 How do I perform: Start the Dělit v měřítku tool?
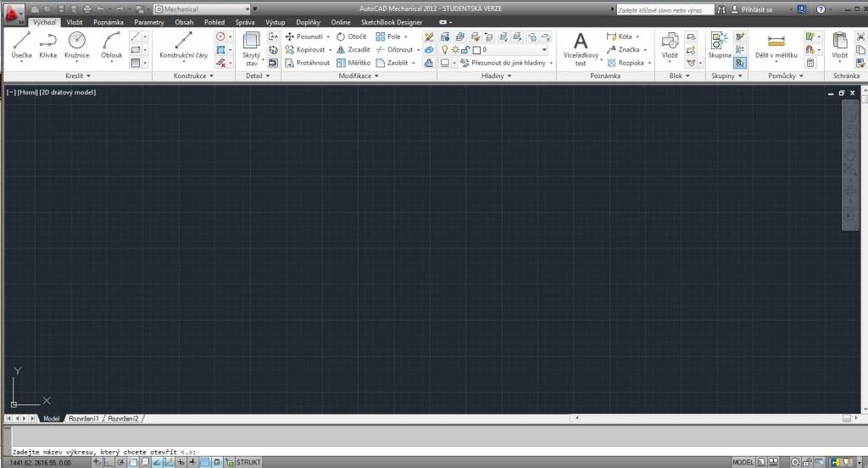coord(776,46)
